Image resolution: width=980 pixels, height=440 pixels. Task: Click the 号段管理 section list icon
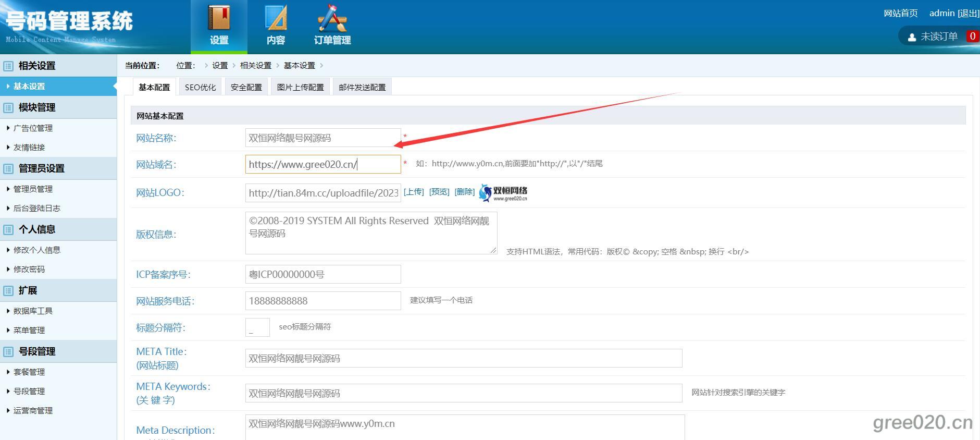tap(8, 352)
